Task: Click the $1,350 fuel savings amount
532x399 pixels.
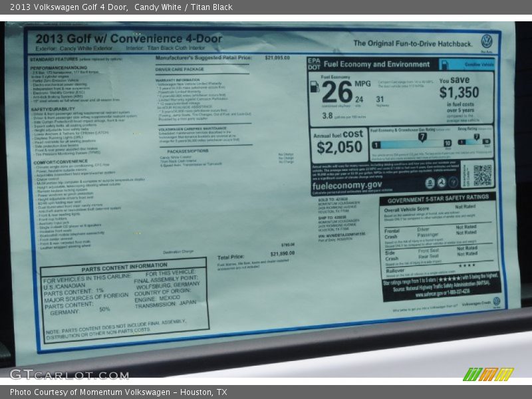Action: pos(459,92)
